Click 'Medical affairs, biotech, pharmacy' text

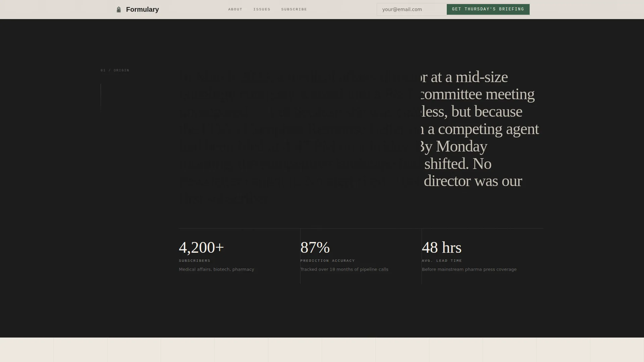click(x=216, y=269)
